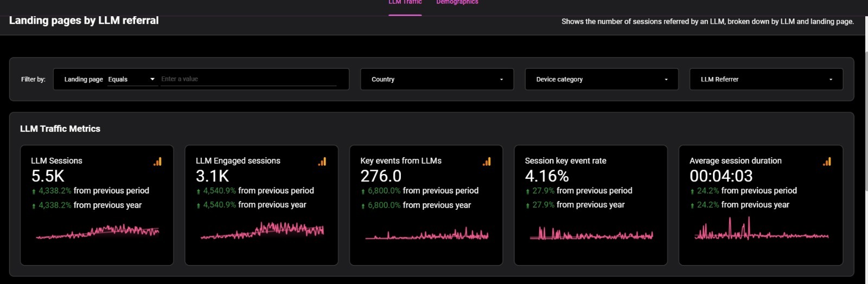Image resolution: width=868 pixels, height=284 pixels.
Task: Click the 'Session key event rate' card title
Action: (565, 161)
